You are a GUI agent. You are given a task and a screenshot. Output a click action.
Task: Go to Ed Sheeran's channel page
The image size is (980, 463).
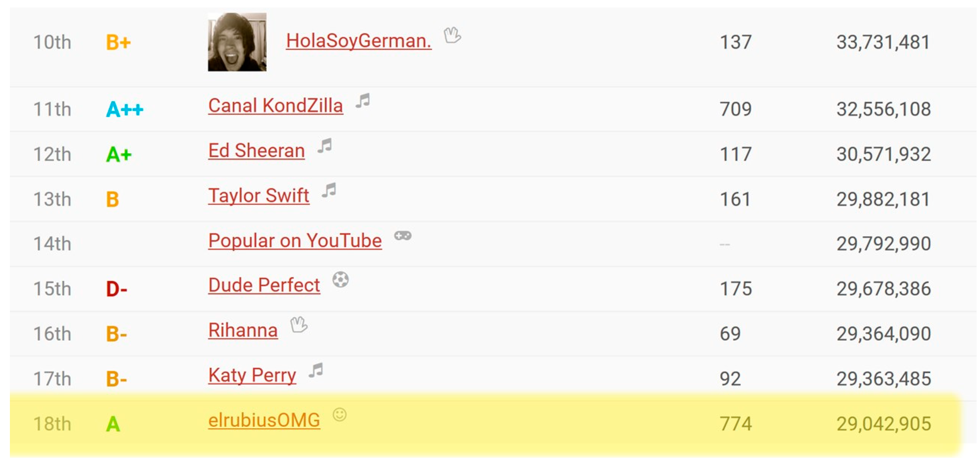coord(257,151)
